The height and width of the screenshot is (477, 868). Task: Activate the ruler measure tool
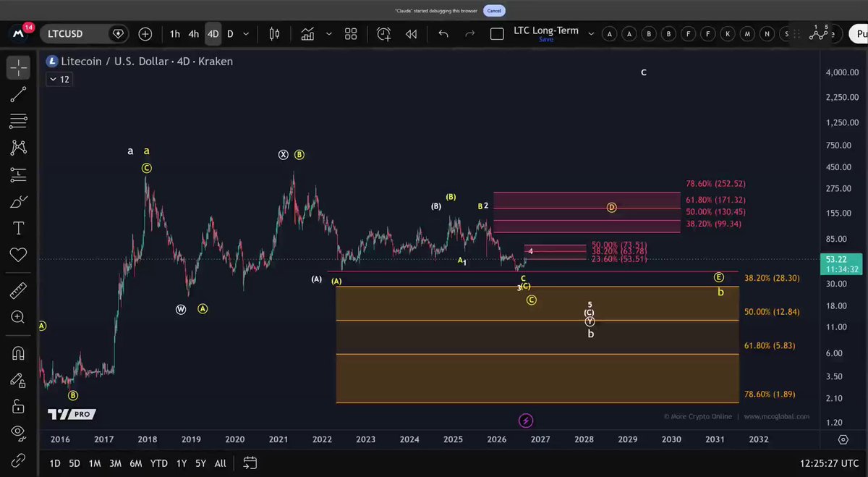coord(18,290)
